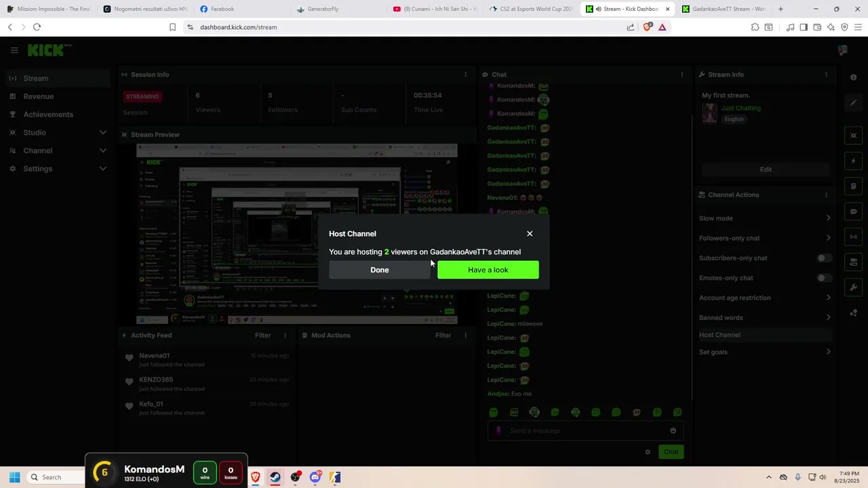
Task: Open Session Info panel options menu
Action: (465, 75)
